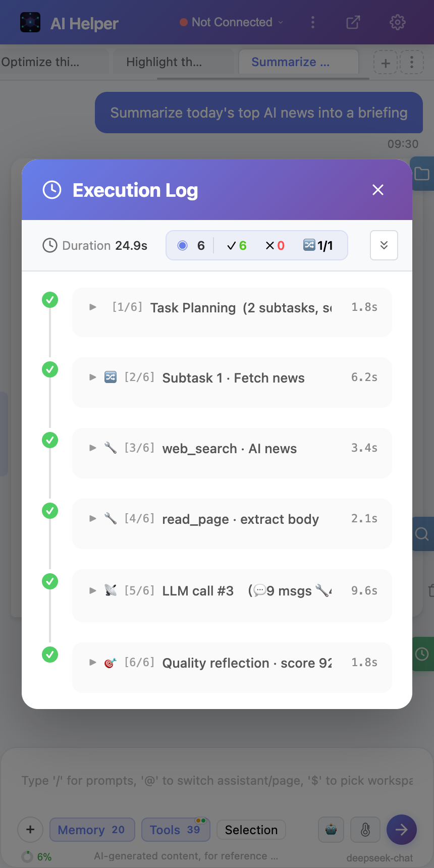Expand the web_search AI news step
Image resolution: width=434 pixels, height=868 pixels.
(232, 453)
